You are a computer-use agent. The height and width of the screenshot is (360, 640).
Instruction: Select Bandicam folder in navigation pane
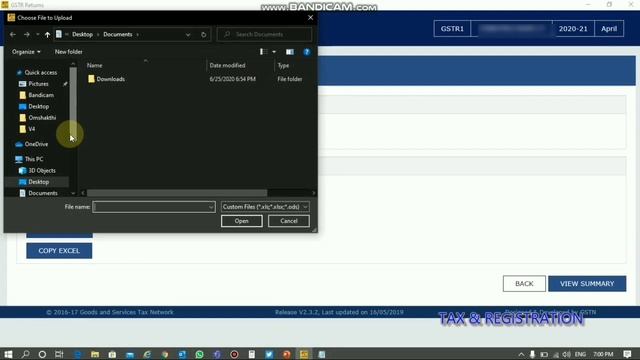41,95
